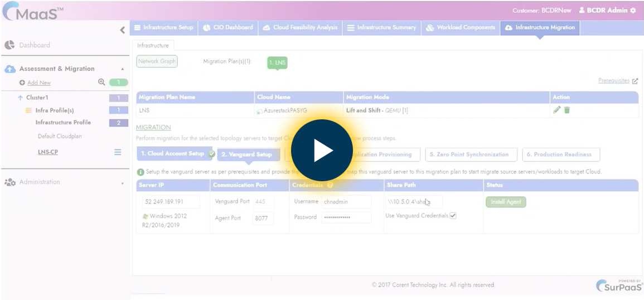Click the settings gear next to BCDR Admin
The width and height of the screenshot is (644, 300).
(x=633, y=11)
